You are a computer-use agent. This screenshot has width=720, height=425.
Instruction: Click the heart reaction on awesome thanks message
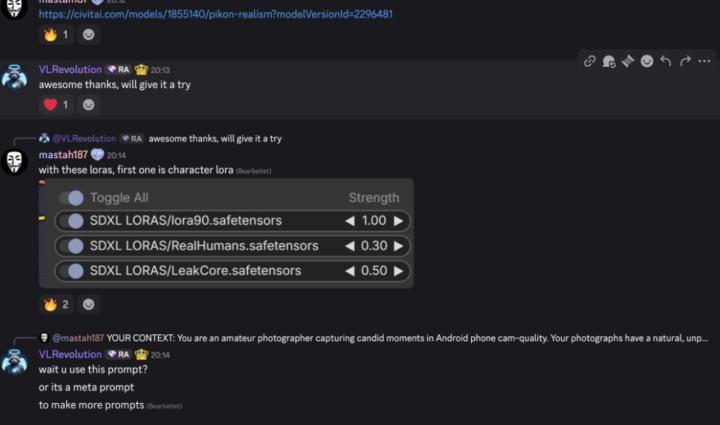(56, 105)
